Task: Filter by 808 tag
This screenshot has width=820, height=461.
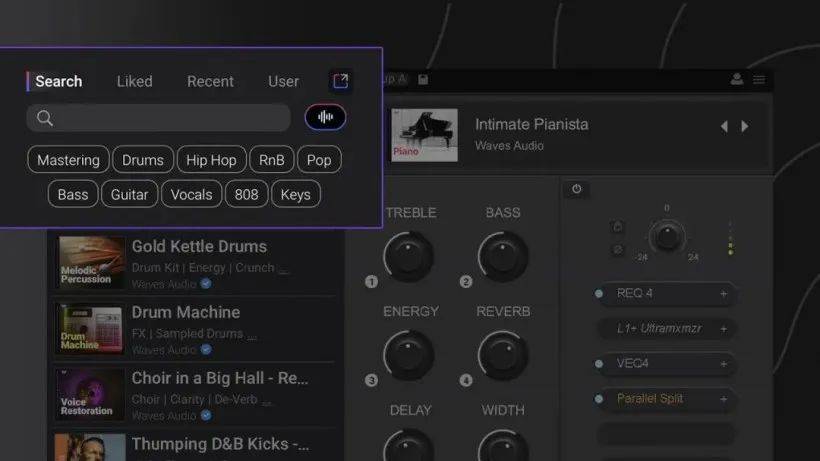Action: [246, 194]
